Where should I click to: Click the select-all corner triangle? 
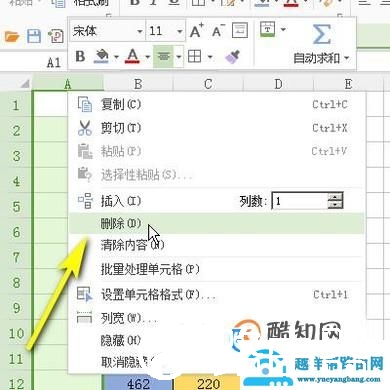click(x=24, y=83)
